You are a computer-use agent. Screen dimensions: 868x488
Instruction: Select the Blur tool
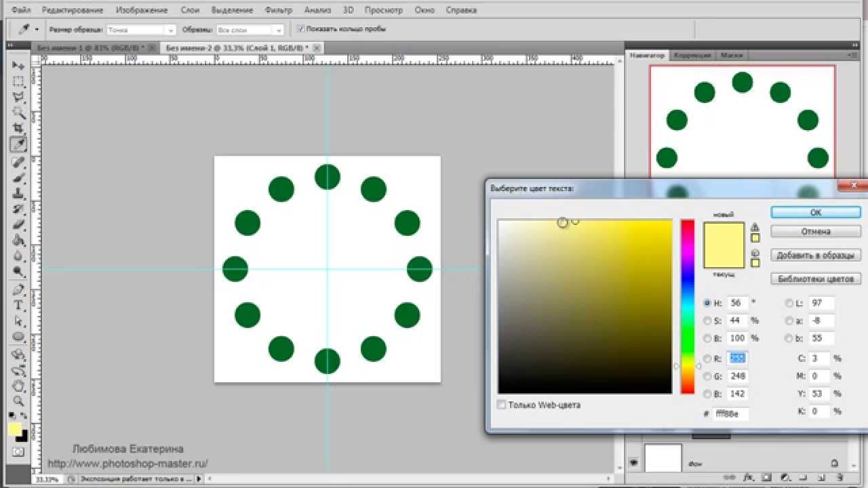coord(18,256)
